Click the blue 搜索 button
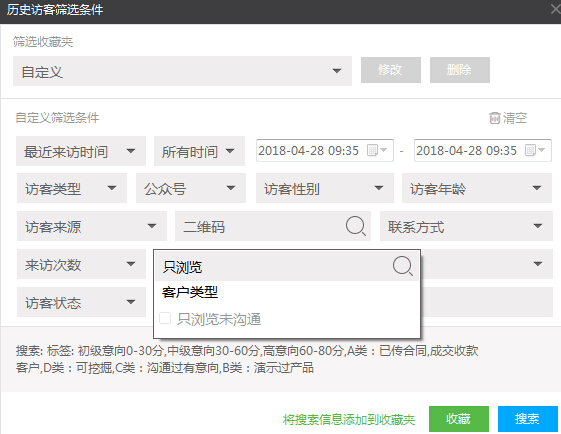 tap(528, 419)
